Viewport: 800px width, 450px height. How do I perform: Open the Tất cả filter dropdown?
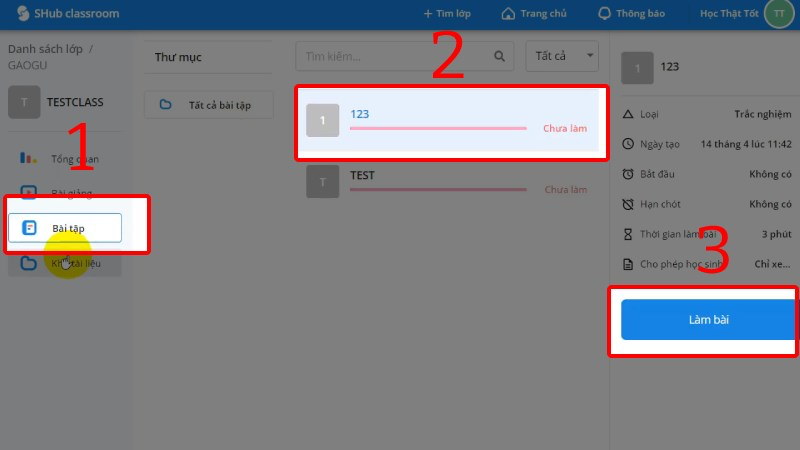click(562, 56)
